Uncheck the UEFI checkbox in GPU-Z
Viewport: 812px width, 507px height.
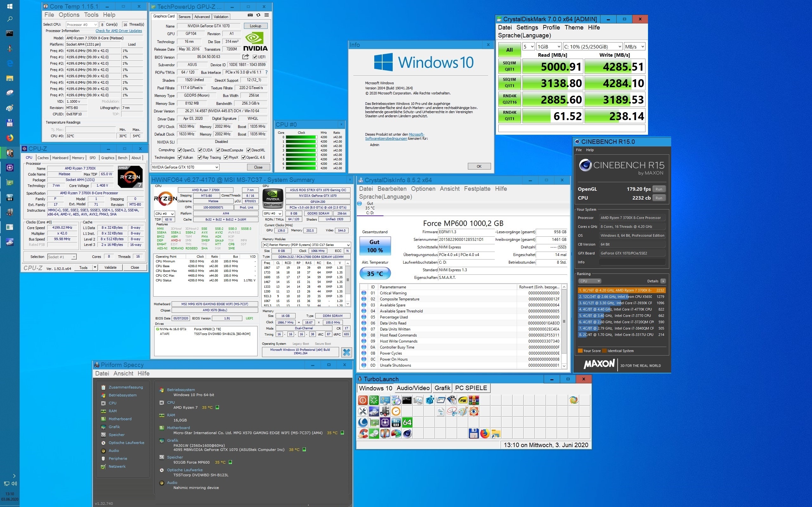255,57
